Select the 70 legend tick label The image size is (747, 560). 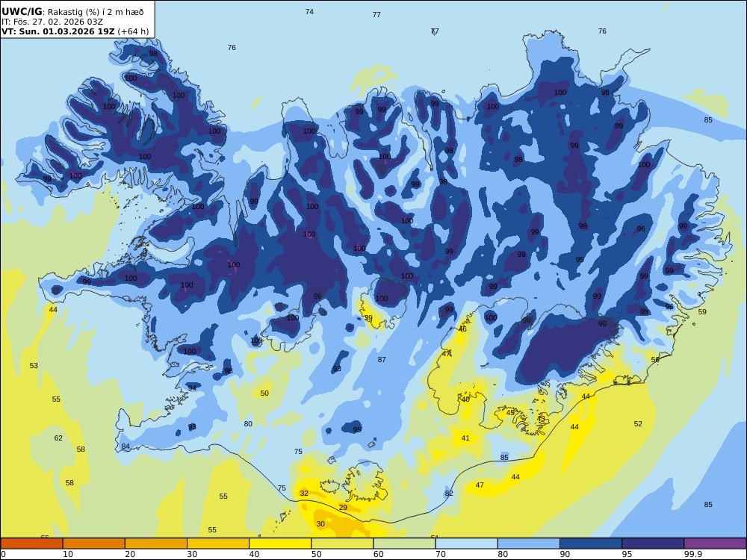(x=441, y=554)
